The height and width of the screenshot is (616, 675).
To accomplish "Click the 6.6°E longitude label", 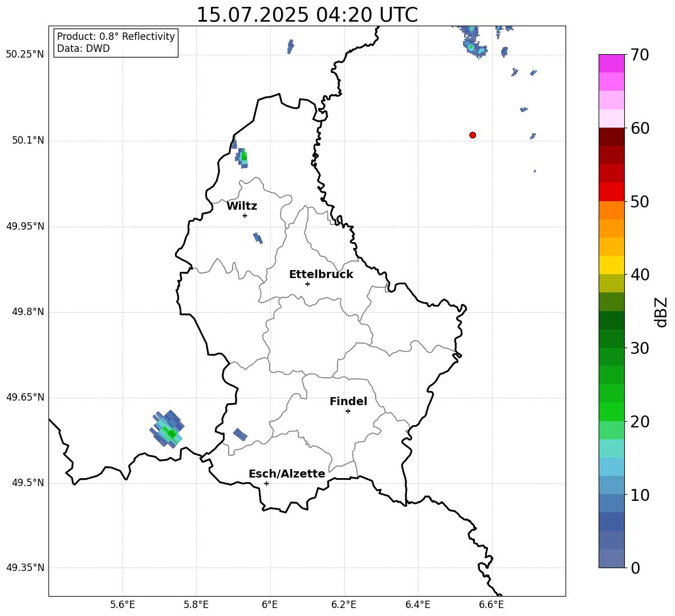I will coord(491,605).
